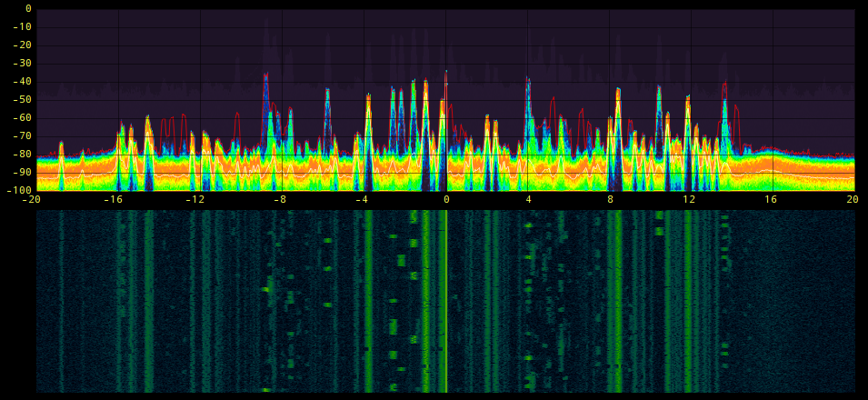The width and height of the screenshot is (868, 400).
Task: Select the bright center line at 0 in the waterfall
Action: click(446, 301)
